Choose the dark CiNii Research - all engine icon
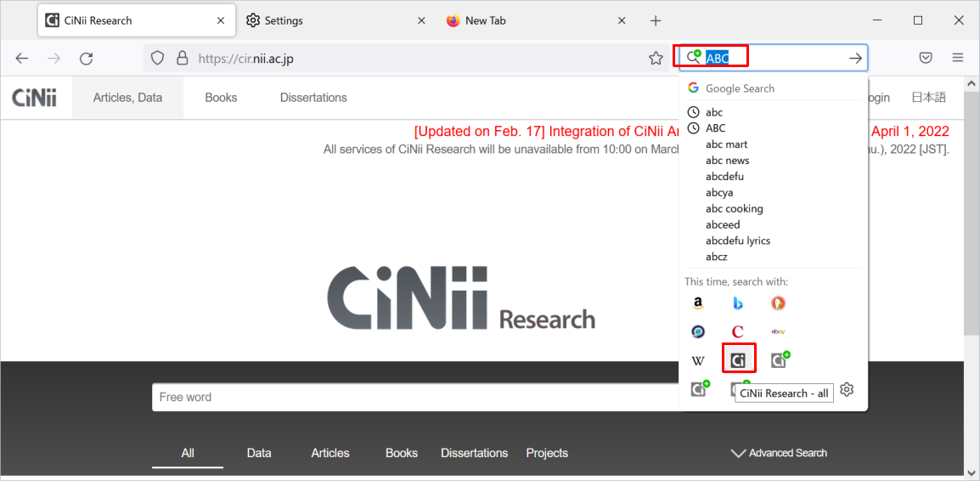The height and width of the screenshot is (481, 980). 738,360
